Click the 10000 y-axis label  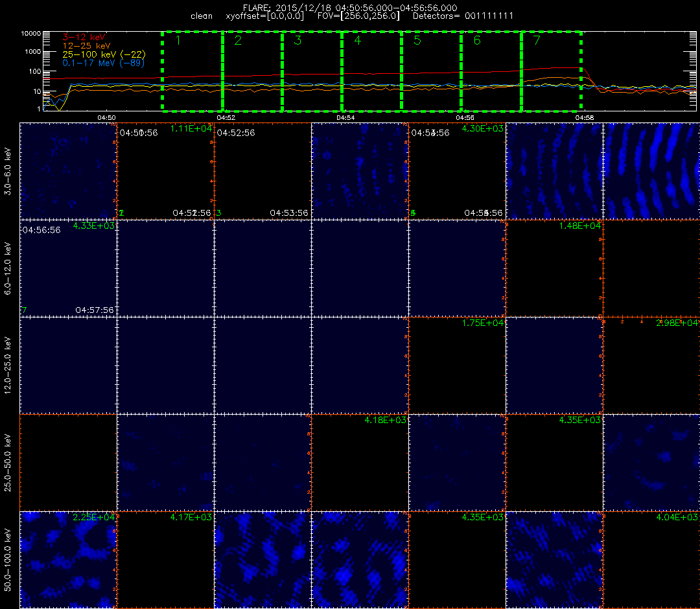(31, 34)
